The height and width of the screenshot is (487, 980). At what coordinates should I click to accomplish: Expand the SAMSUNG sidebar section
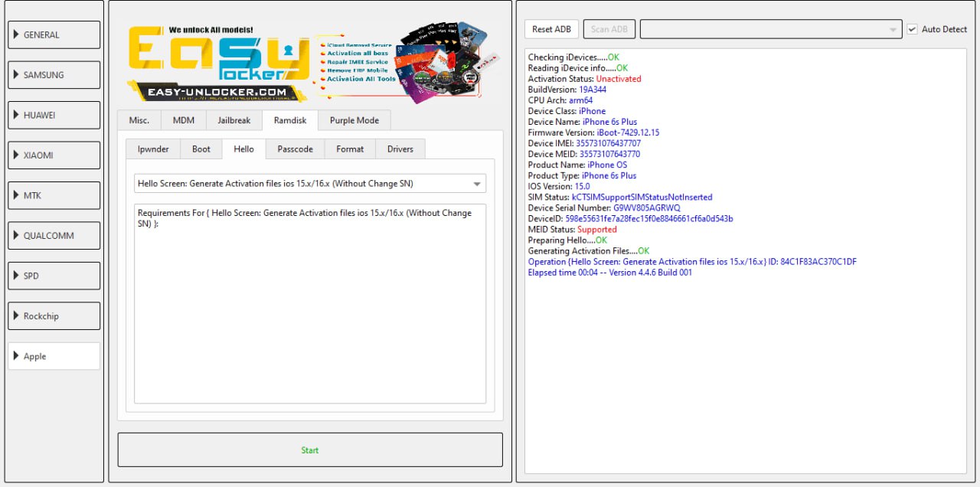[54, 75]
